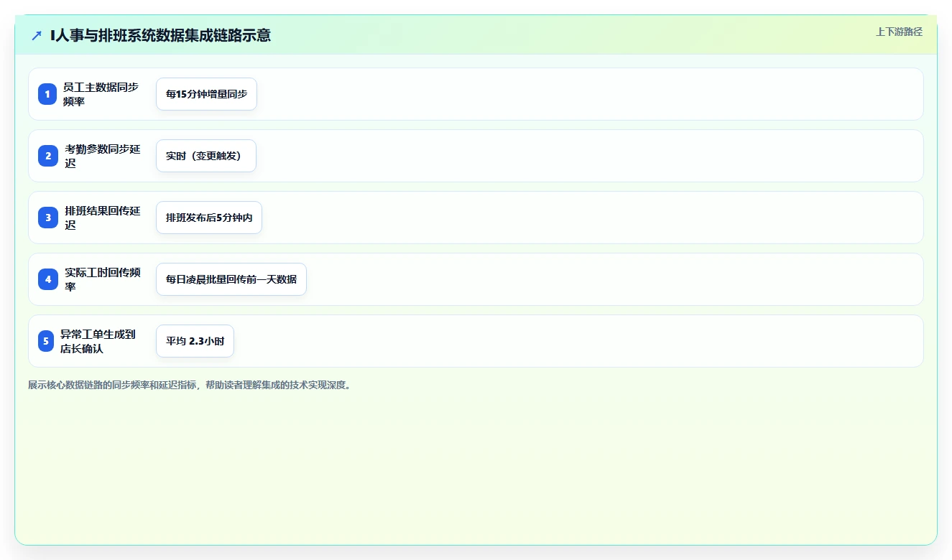The image size is (952, 560).
Task: Click the 考勤参数同步延迟 label
Action: pyautogui.click(x=103, y=156)
